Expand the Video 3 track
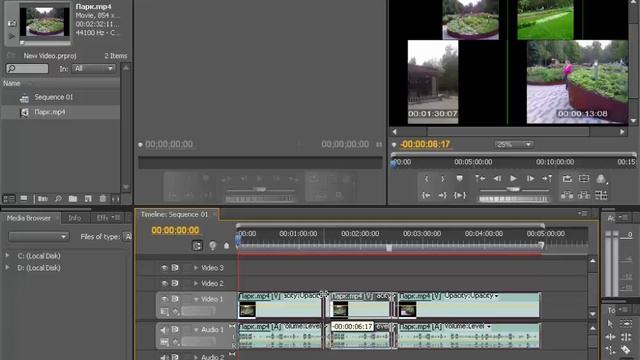The width and height of the screenshot is (640, 360). 196,268
